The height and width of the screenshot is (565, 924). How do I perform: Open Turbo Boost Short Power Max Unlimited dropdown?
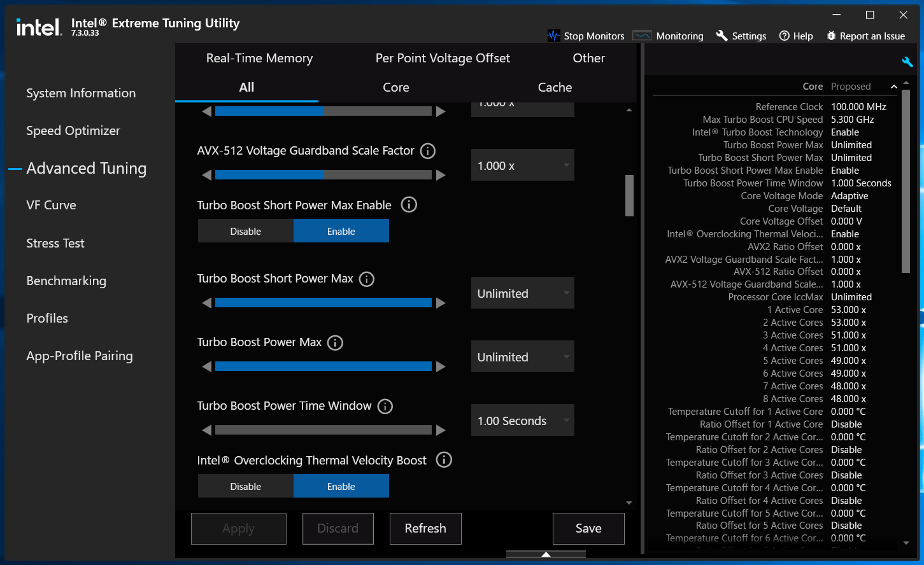click(523, 293)
